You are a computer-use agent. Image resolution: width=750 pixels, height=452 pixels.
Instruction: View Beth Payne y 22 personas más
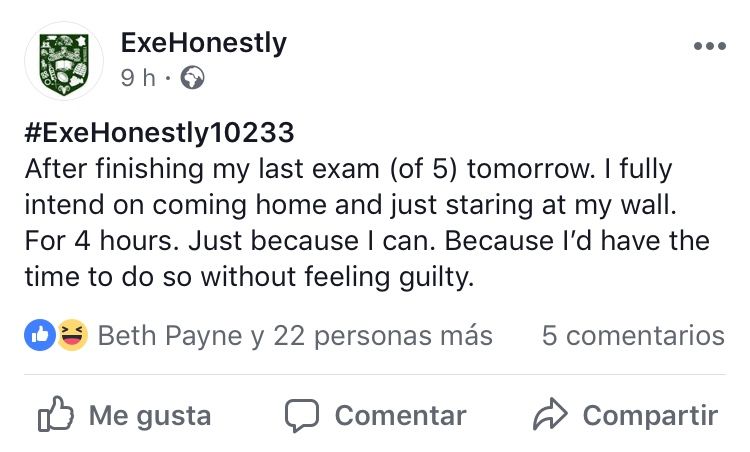coord(295,336)
